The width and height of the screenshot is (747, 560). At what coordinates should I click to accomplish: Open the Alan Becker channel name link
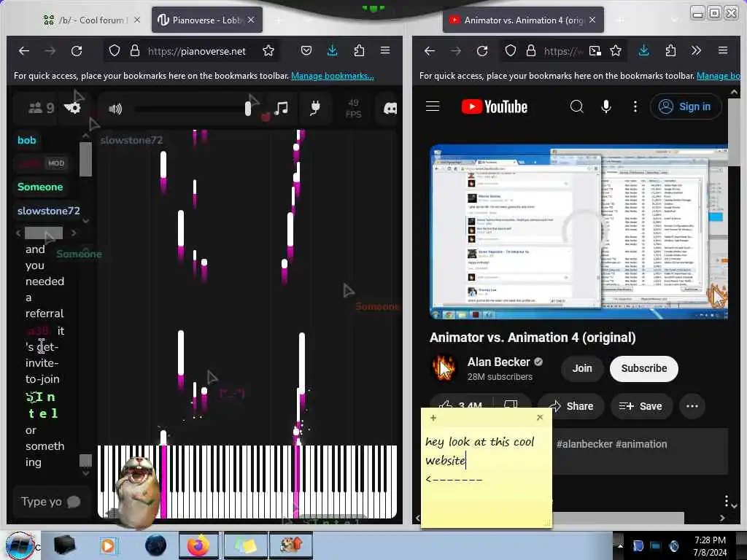coord(498,362)
